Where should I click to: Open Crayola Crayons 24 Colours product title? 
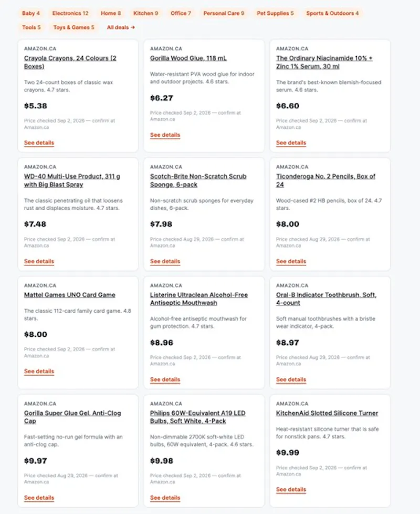(70, 62)
